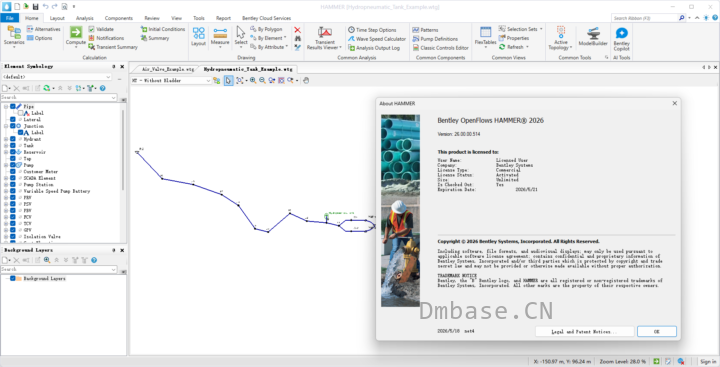Screen dimensions: 720x367
Task: Open FlexTables view
Action: pyautogui.click(x=485, y=37)
